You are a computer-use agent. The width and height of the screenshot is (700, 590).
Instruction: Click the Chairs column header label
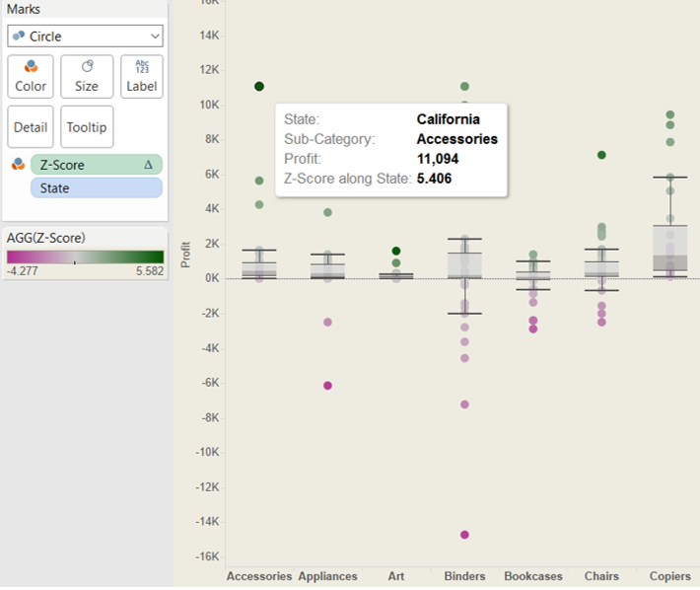(601, 576)
